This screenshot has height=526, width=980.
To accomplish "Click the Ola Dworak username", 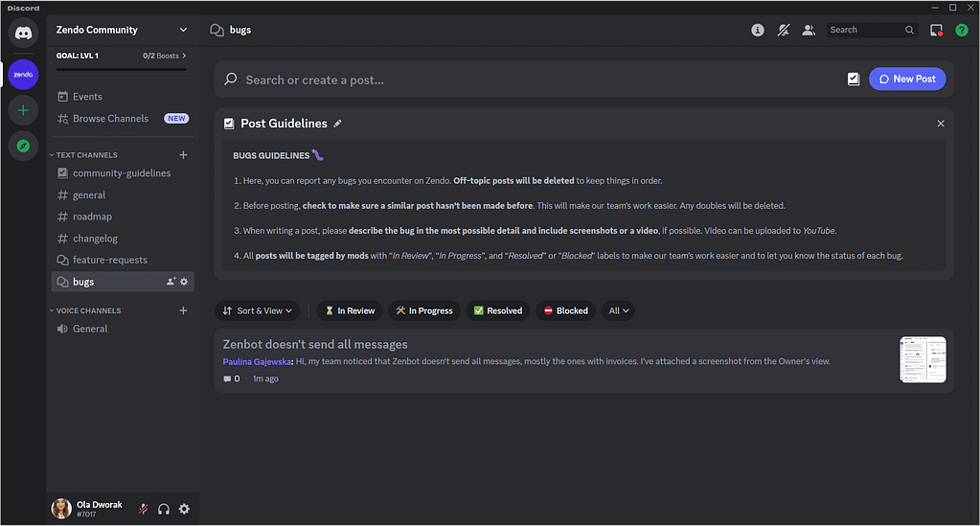I will click(100, 504).
